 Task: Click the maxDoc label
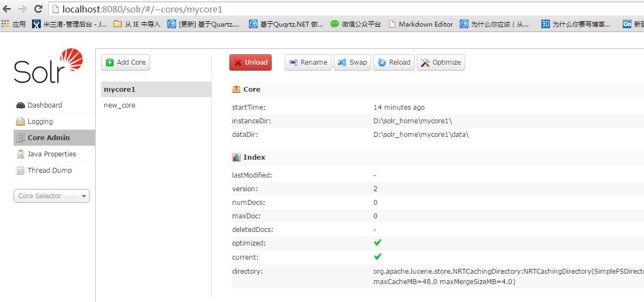pos(246,216)
